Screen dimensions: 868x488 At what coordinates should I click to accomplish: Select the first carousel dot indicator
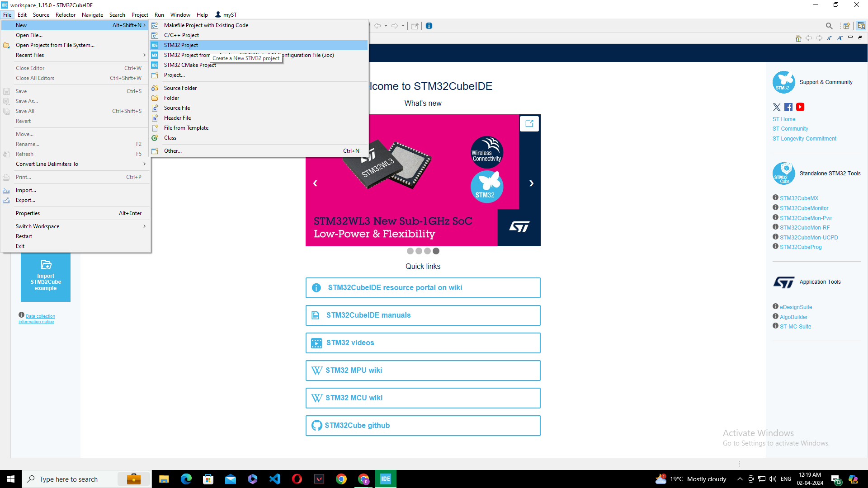[x=410, y=251]
